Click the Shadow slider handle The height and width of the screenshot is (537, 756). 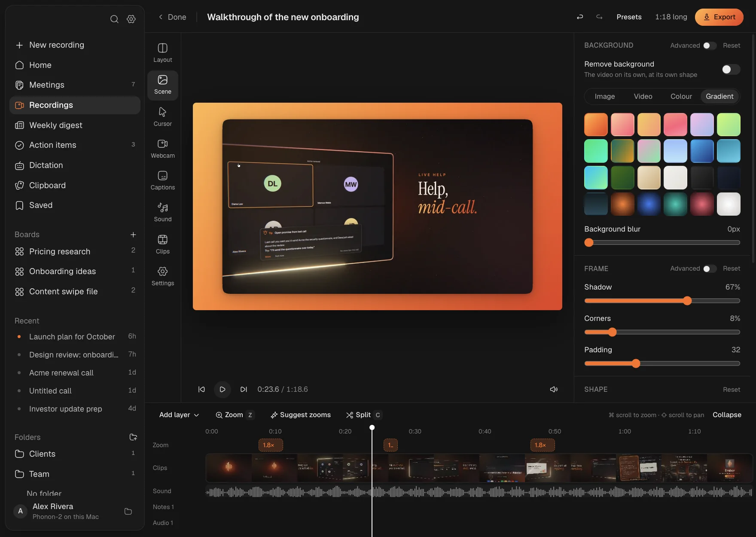(687, 301)
